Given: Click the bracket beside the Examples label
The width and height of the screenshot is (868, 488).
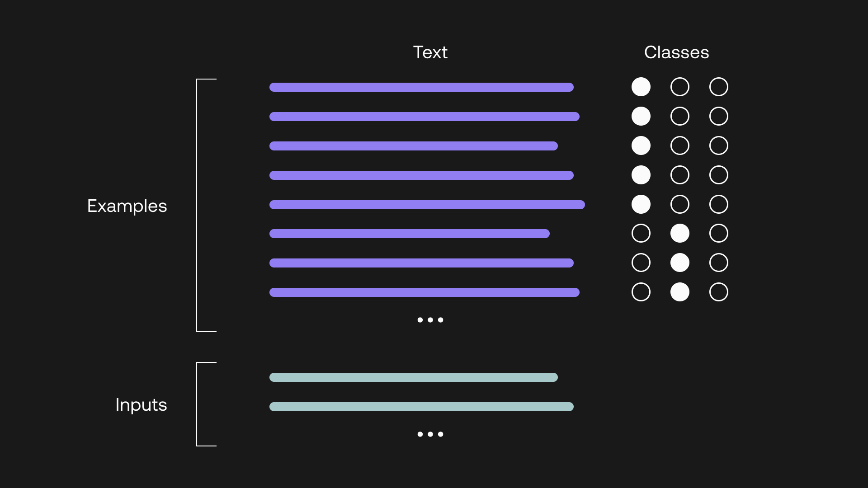Looking at the screenshot, I should pos(198,206).
